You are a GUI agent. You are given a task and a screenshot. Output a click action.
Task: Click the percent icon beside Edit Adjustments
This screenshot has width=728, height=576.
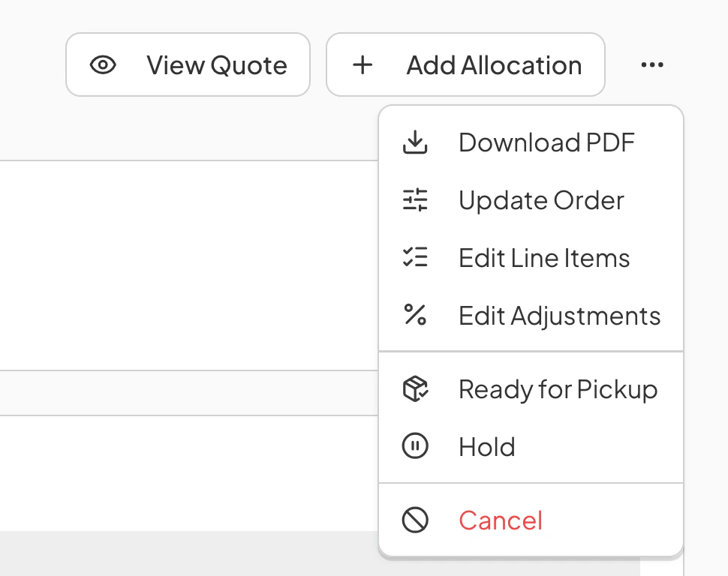[415, 315]
